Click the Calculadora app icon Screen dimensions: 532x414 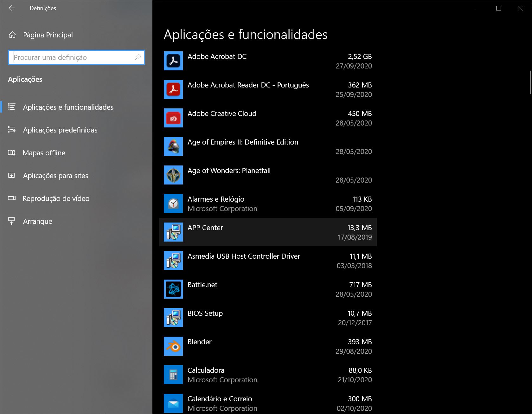click(173, 375)
